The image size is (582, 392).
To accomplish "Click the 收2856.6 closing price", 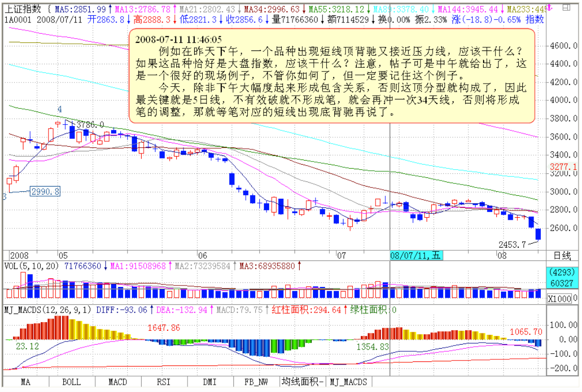I will pyautogui.click(x=244, y=19).
